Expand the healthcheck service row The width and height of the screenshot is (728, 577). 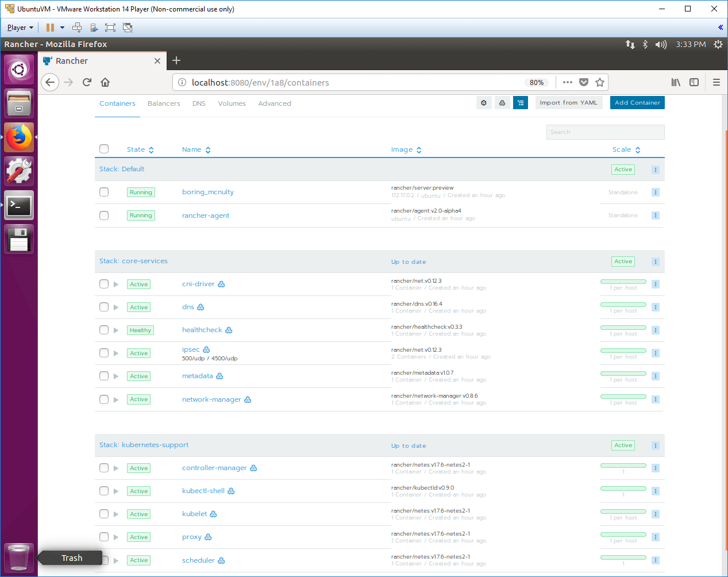[116, 330]
